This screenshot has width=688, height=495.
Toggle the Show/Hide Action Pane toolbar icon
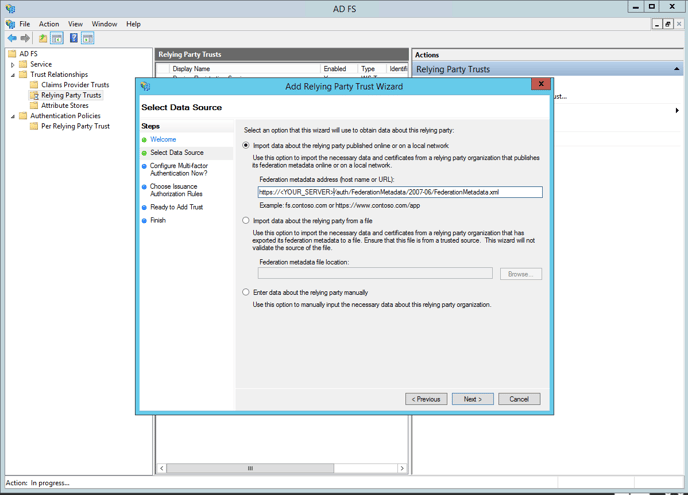click(x=88, y=38)
